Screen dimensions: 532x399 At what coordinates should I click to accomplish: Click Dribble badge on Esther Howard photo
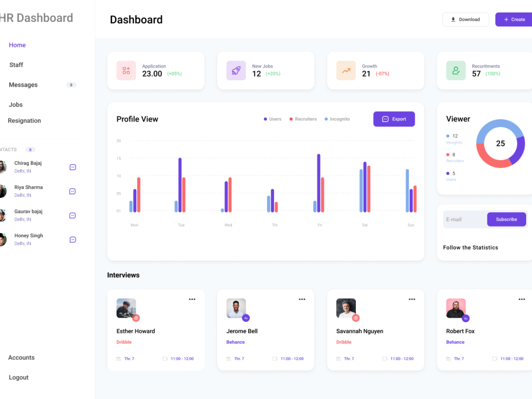coord(136,318)
